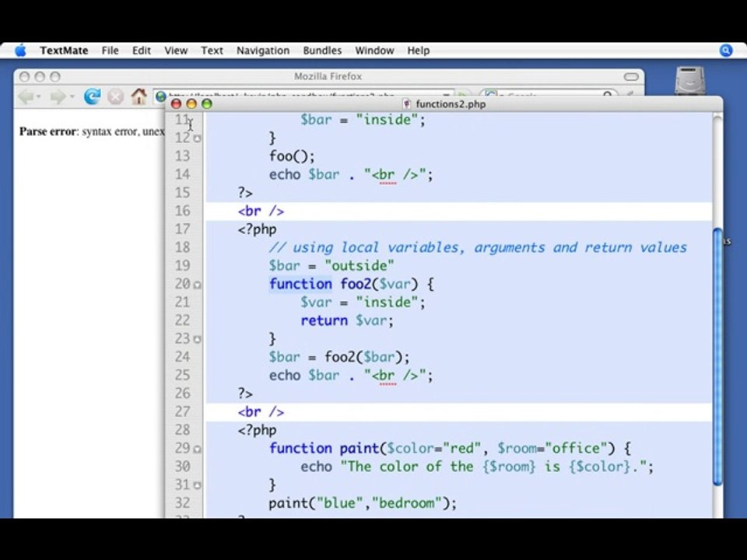Collapse the fold marker on line 23
Screen dimensions: 747x560
[197, 340]
